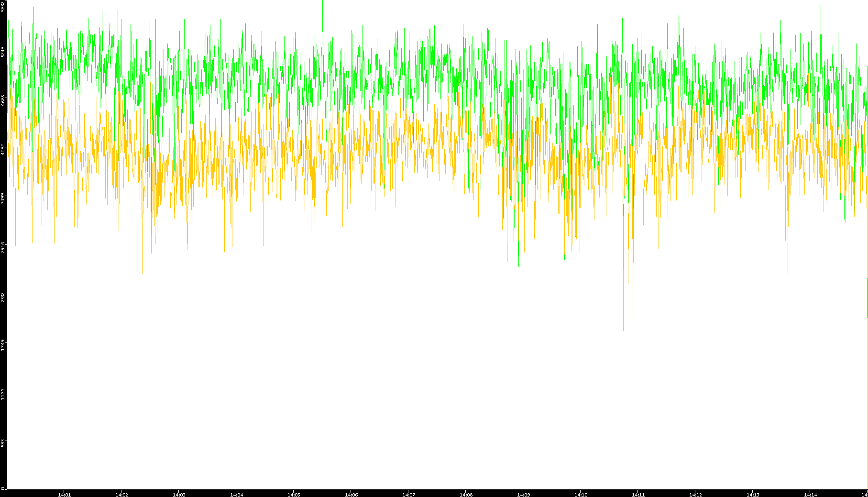Click the 0 origin axis label
Screen dimensions: 868x497
3,488
